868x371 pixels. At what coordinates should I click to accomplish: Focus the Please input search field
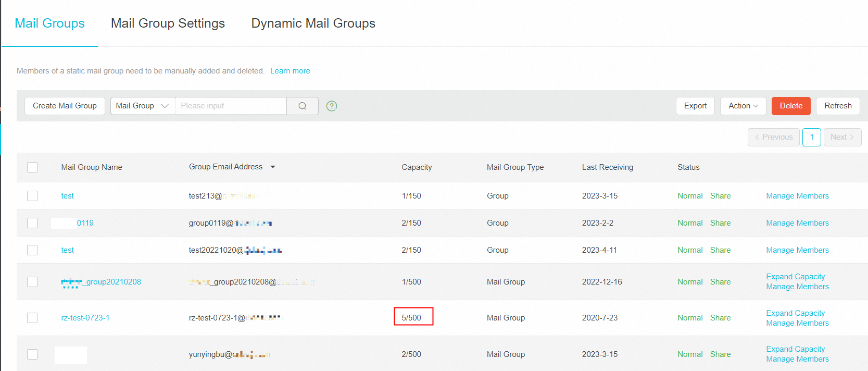231,106
